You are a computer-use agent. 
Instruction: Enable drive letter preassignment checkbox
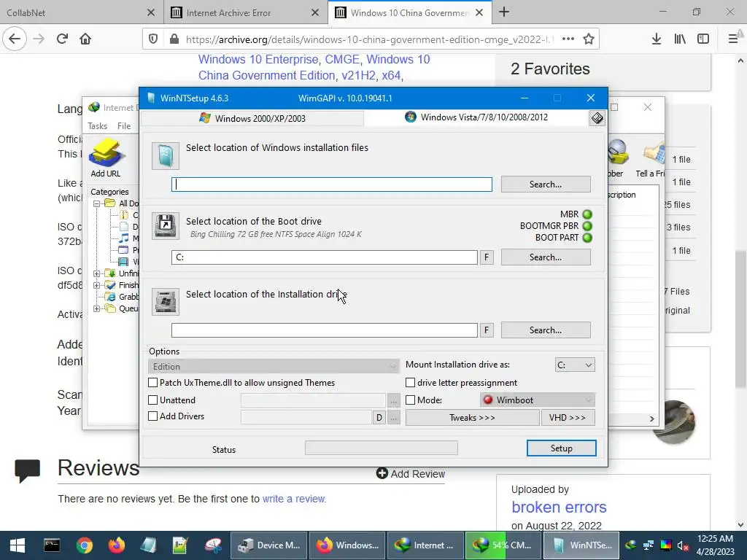pos(410,382)
